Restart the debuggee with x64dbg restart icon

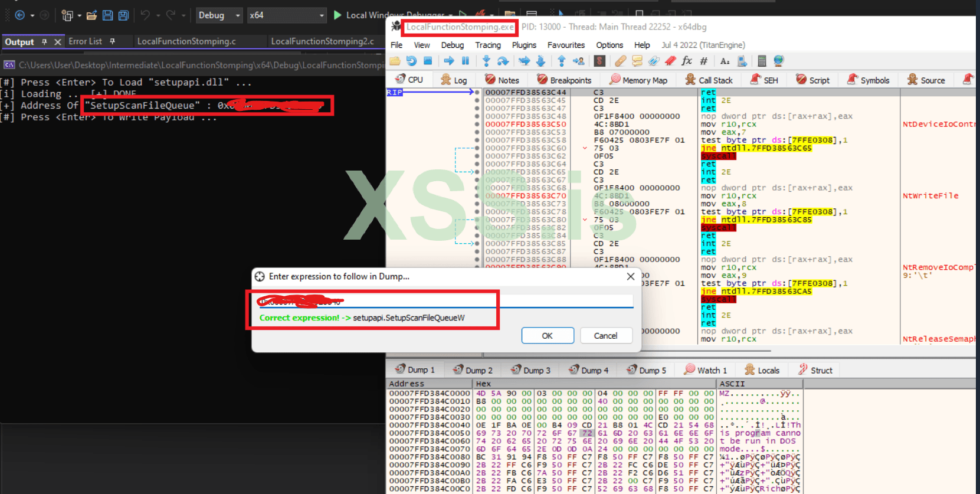pos(411,61)
